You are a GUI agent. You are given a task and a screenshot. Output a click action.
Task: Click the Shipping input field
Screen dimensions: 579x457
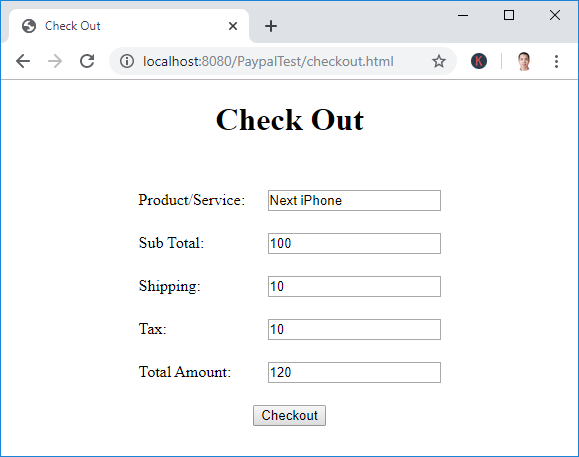pyautogui.click(x=354, y=286)
